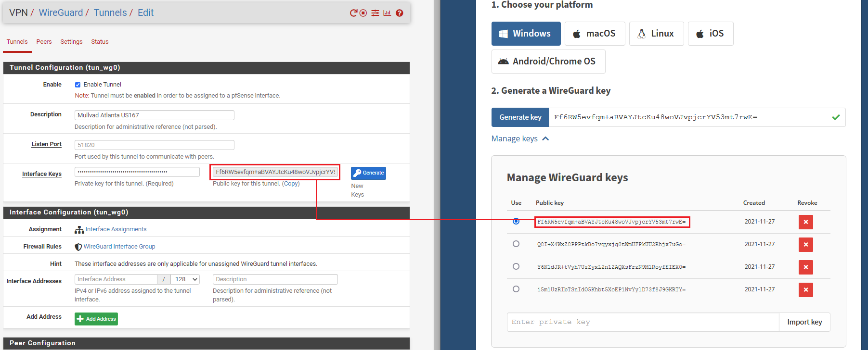Choose the Android/Chrome OS platform
Image resolution: width=868 pixels, height=350 pixels.
(x=548, y=62)
